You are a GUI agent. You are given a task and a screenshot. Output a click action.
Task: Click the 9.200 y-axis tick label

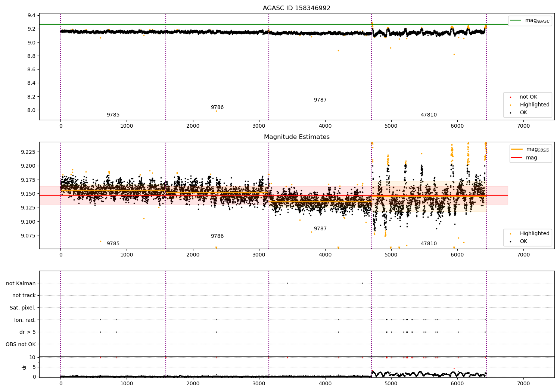(28, 166)
